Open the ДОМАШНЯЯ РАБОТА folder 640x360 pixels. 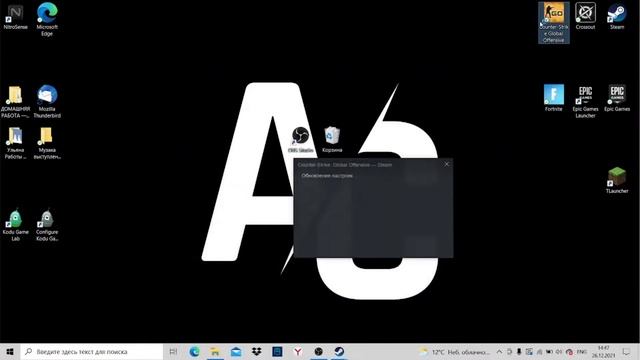15,102
